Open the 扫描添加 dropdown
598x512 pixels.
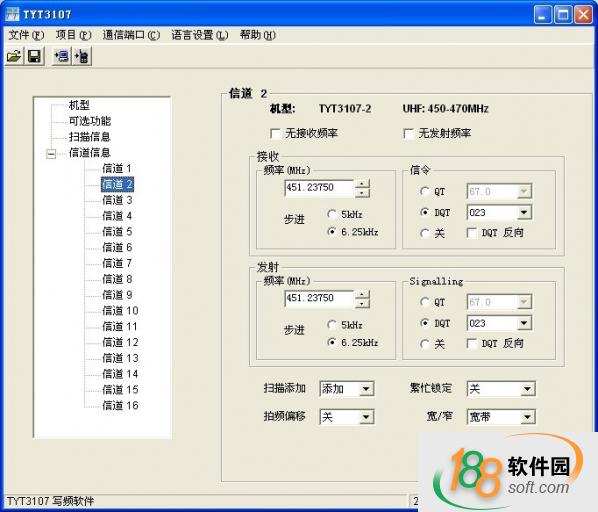(x=366, y=389)
